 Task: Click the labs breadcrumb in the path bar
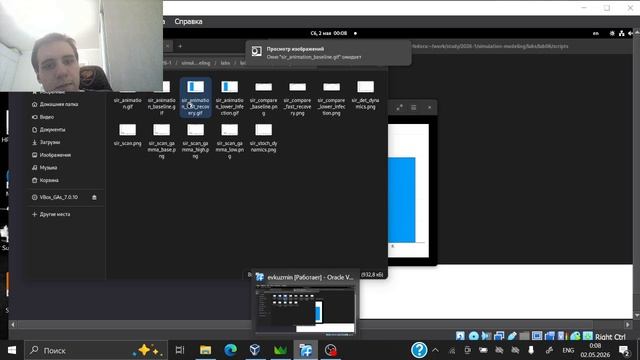click(225, 63)
